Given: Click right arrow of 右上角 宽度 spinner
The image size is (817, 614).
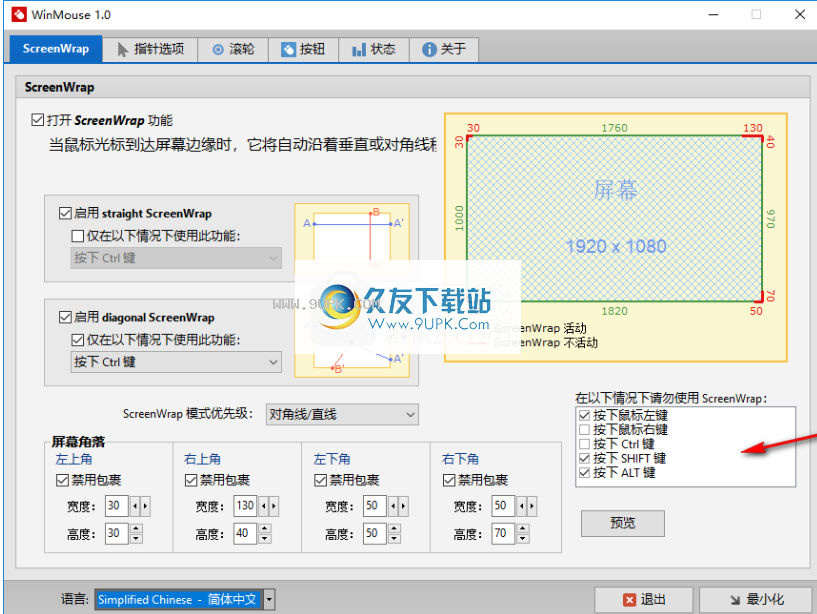Looking at the screenshot, I should [274, 506].
